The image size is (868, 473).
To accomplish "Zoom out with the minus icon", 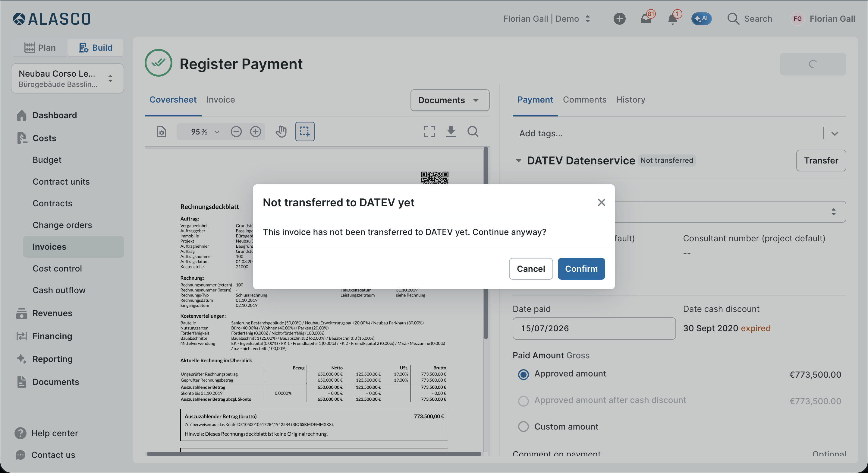I will (x=236, y=131).
